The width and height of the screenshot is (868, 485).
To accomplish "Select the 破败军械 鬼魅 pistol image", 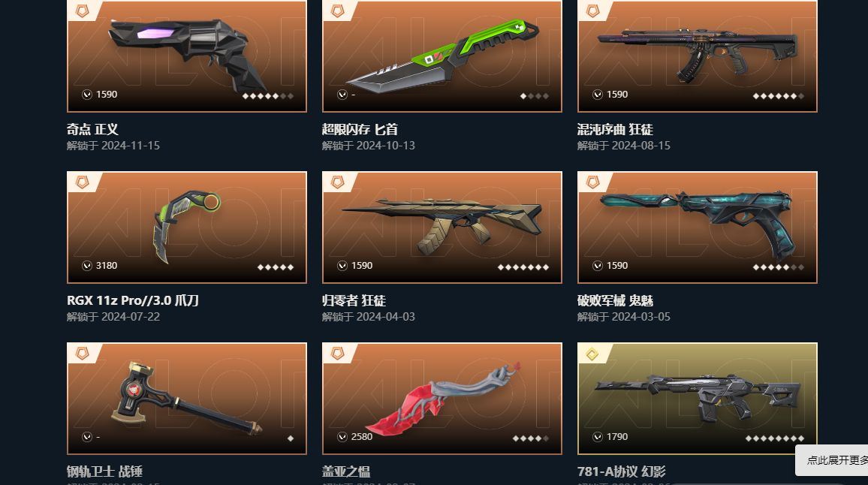I will coord(698,221).
